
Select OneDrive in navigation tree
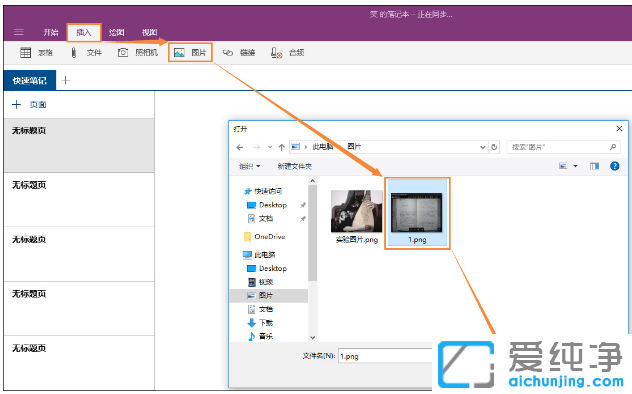[264, 237]
